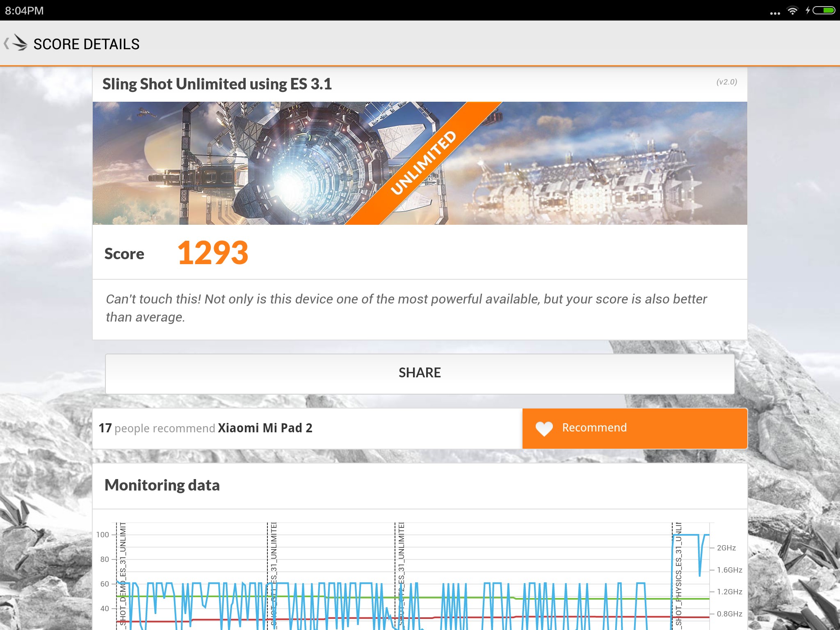Tap the version label (v2.0)
Image resolution: width=840 pixels, height=630 pixels.
point(726,82)
